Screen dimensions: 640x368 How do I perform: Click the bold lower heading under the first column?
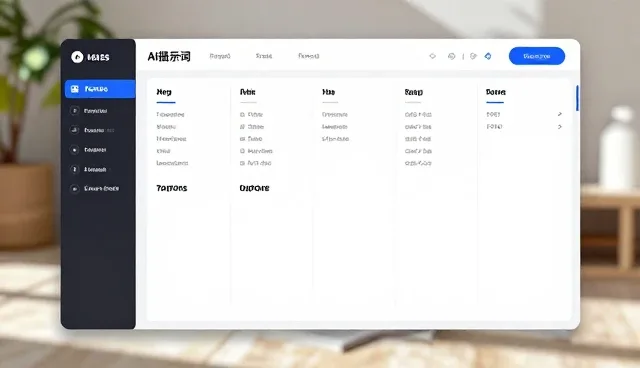172,188
